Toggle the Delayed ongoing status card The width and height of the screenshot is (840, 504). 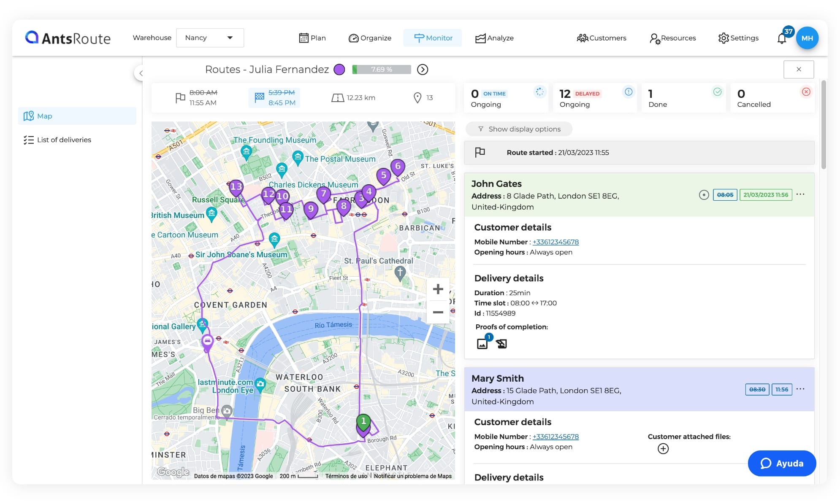pyautogui.click(x=595, y=97)
